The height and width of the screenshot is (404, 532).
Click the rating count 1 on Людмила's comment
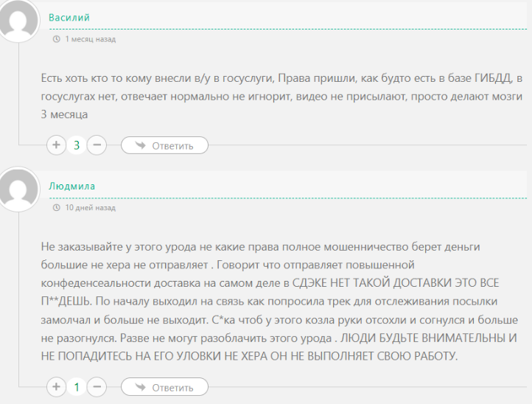(77, 387)
